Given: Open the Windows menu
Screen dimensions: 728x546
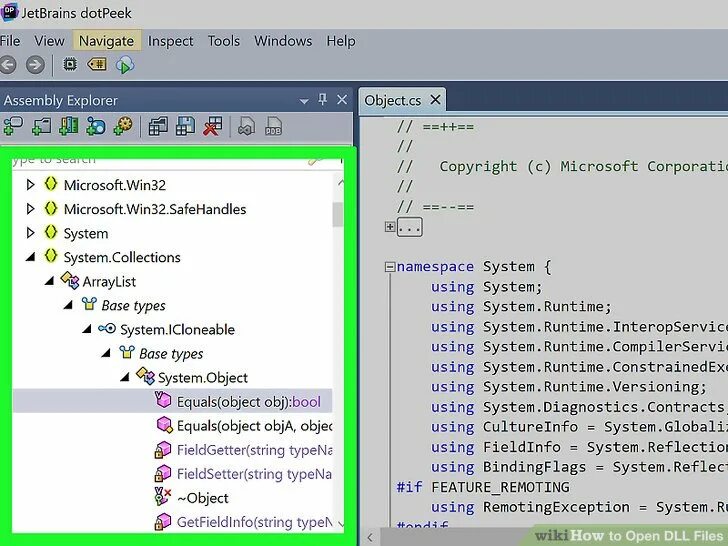Looking at the screenshot, I should 283,41.
